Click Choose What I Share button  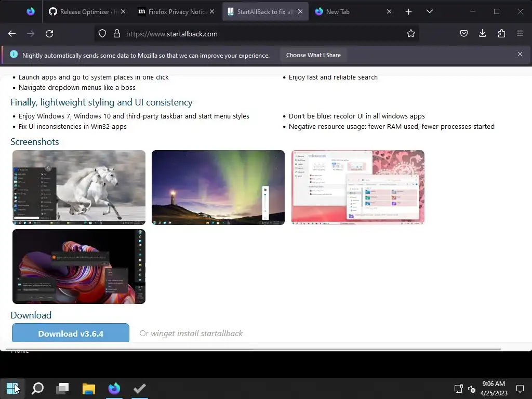pyautogui.click(x=313, y=55)
